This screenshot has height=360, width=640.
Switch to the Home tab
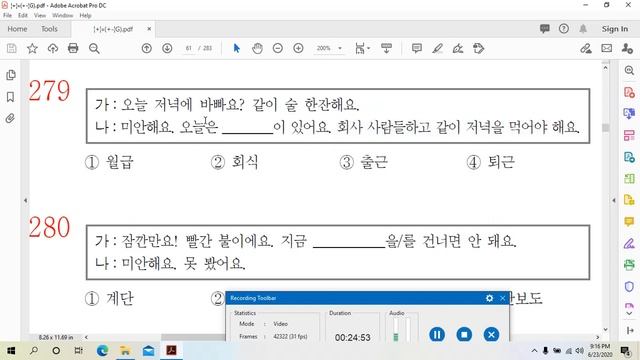point(17,29)
